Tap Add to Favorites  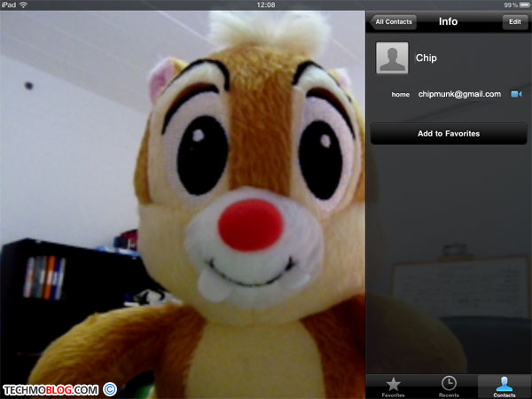click(x=449, y=134)
